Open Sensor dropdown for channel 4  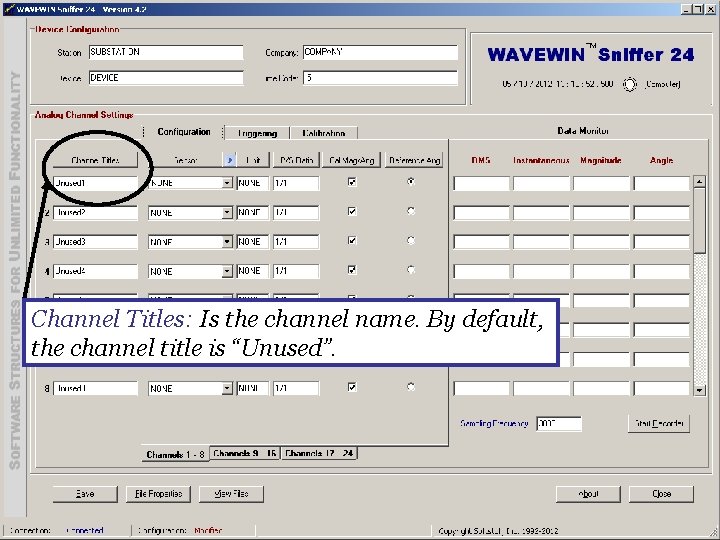(227, 271)
